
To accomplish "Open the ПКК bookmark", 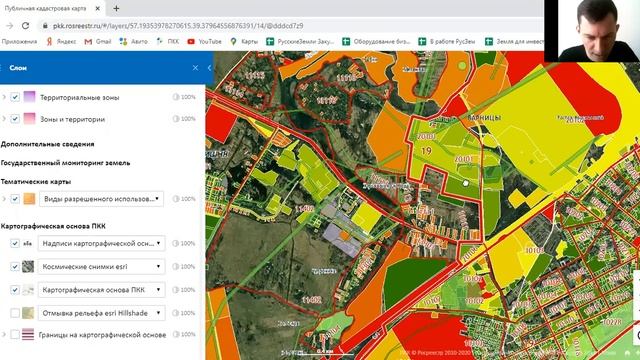I will tap(168, 41).
